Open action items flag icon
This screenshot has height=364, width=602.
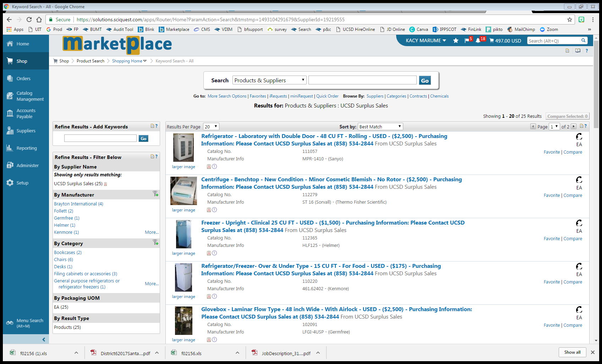(x=467, y=40)
